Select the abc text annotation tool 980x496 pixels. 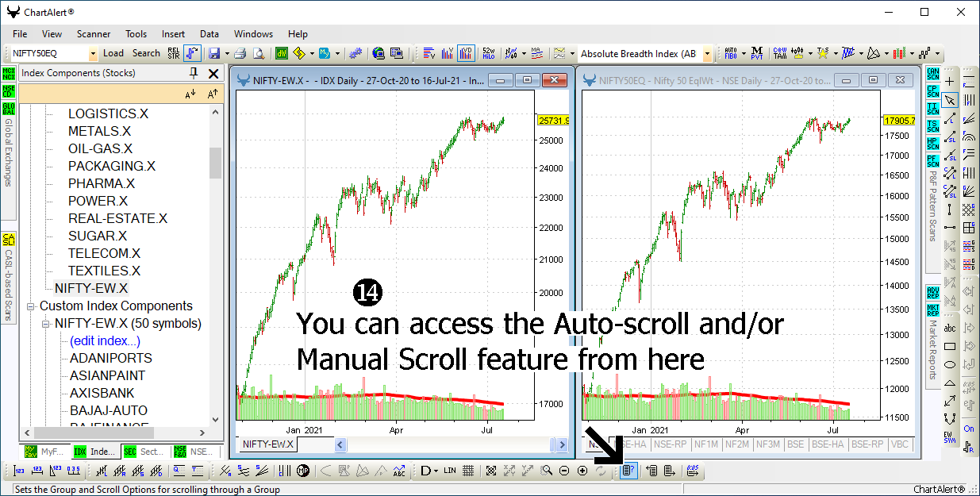[950, 328]
